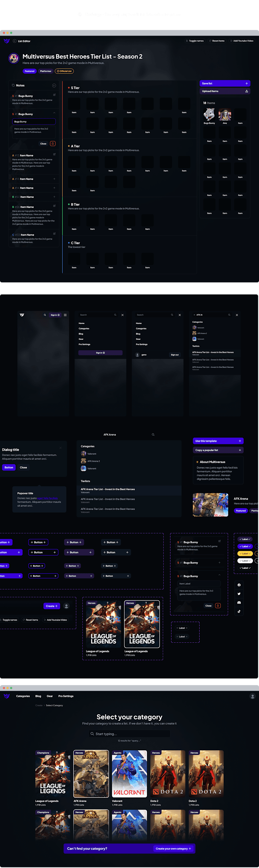Click the Facebook social icon
This screenshot has height=868, width=259.
tap(239, 585)
